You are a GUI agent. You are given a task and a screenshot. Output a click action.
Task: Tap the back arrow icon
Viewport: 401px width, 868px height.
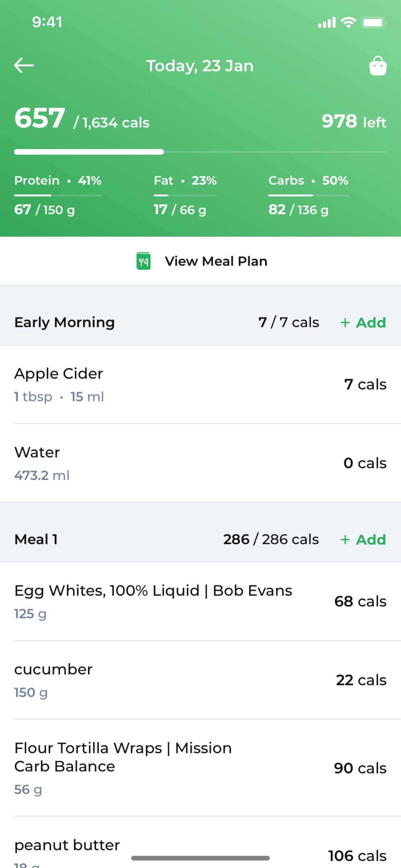point(24,65)
